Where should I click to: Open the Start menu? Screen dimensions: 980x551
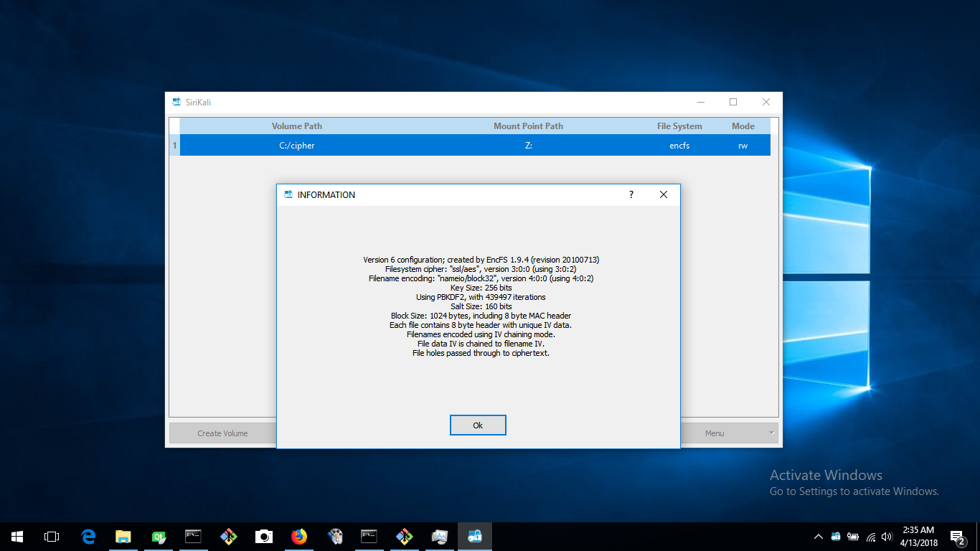click(x=16, y=536)
